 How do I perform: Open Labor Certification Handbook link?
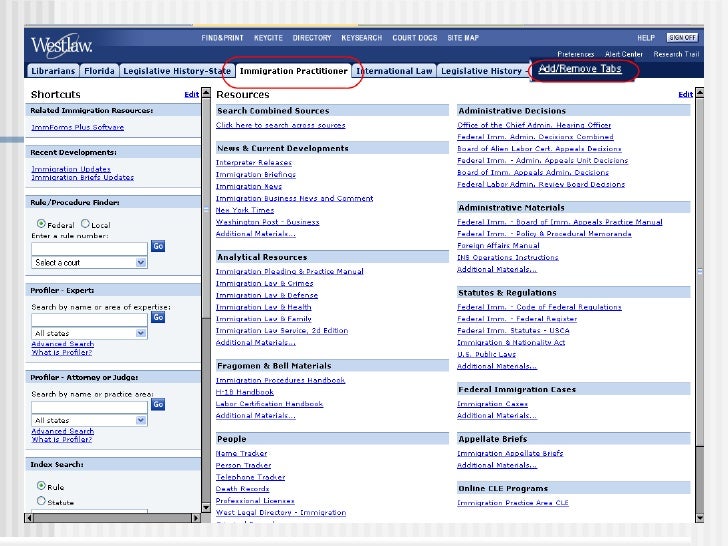269,403
